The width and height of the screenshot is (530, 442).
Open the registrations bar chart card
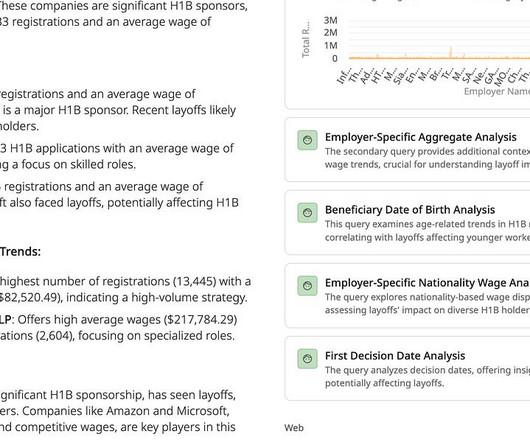click(x=407, y=54)
